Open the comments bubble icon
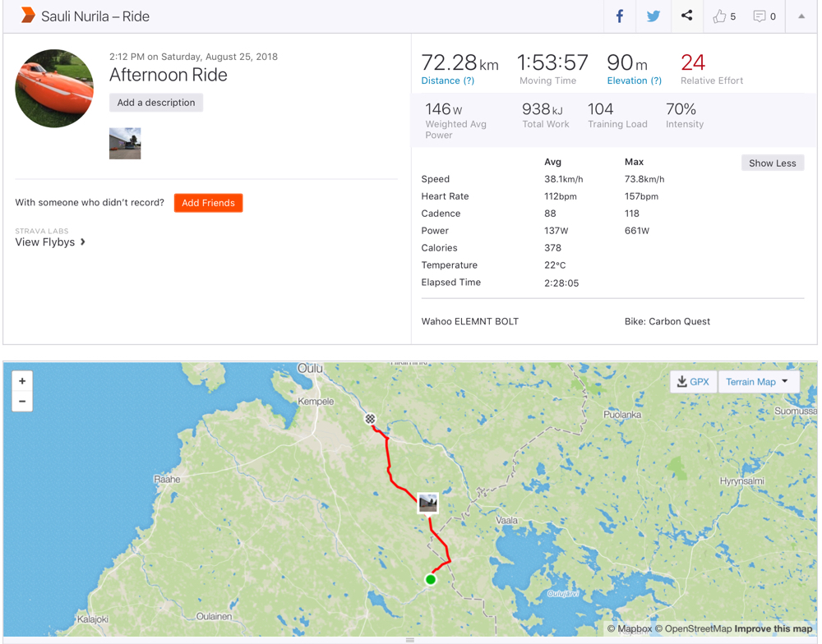 click(760, 16)
